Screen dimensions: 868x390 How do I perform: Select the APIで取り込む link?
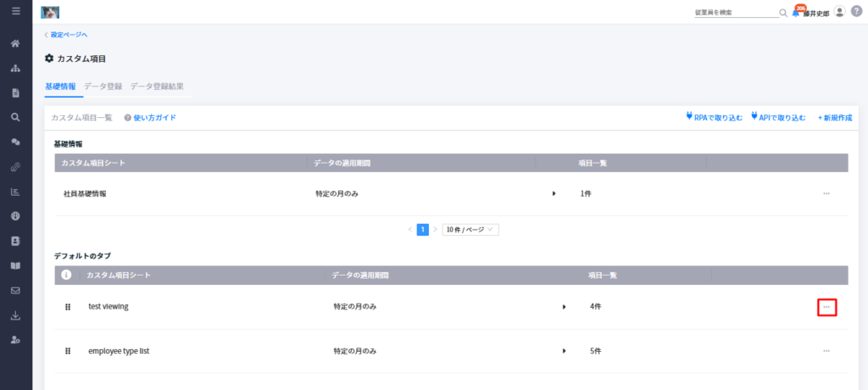[778, 118]
